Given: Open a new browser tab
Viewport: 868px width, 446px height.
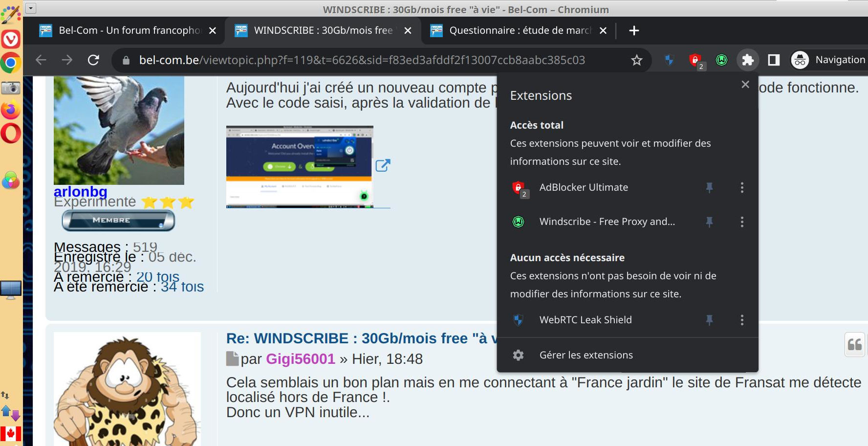Looking at the screenshot, I should coord(634,30).
